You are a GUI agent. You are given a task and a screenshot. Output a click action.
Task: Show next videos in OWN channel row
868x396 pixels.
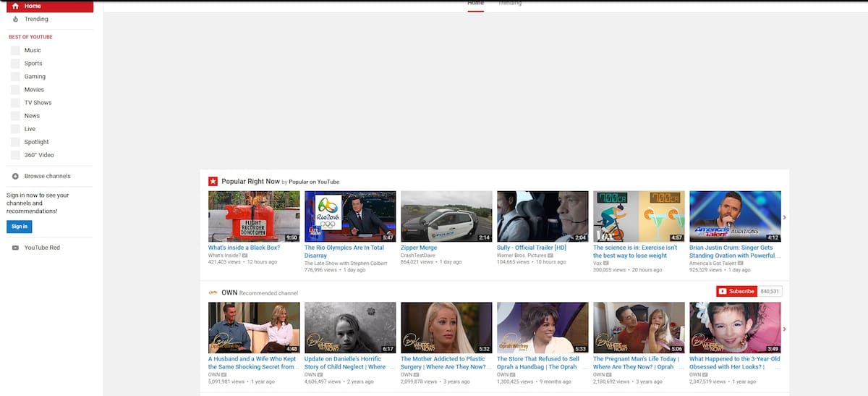(785, 328)
